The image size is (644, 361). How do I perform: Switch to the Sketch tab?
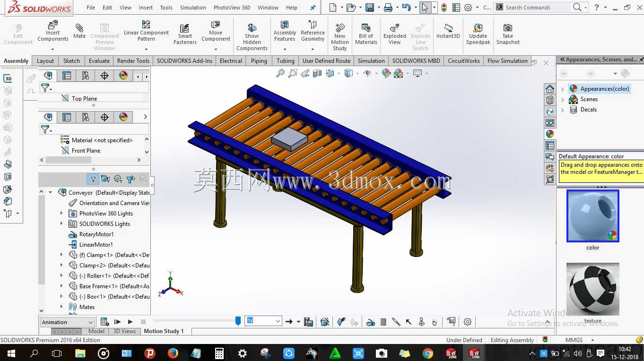click(x=71, y=61)
